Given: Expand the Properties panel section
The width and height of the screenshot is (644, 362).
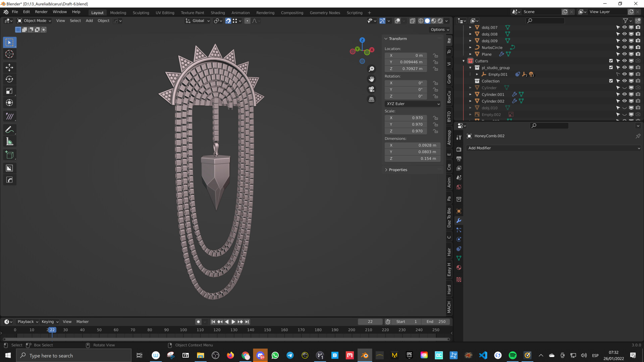Looking at the screenshot, I should click(398, 170).
